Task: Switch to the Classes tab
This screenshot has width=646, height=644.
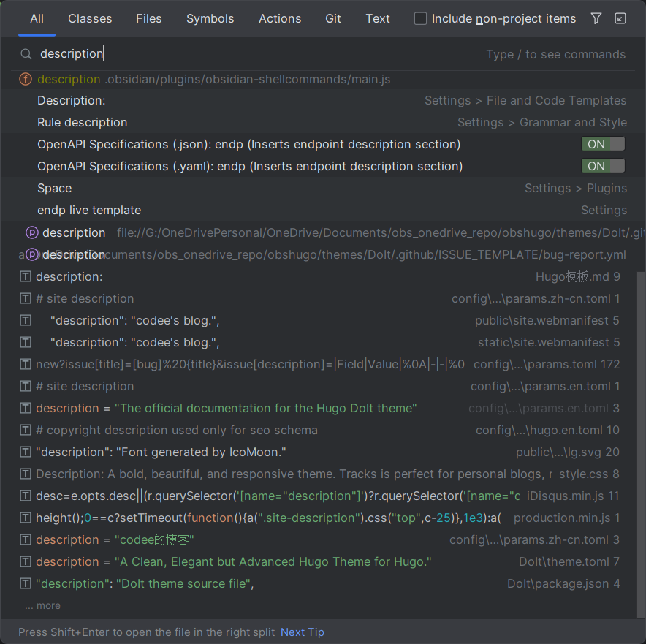Action: pos(90,19)
